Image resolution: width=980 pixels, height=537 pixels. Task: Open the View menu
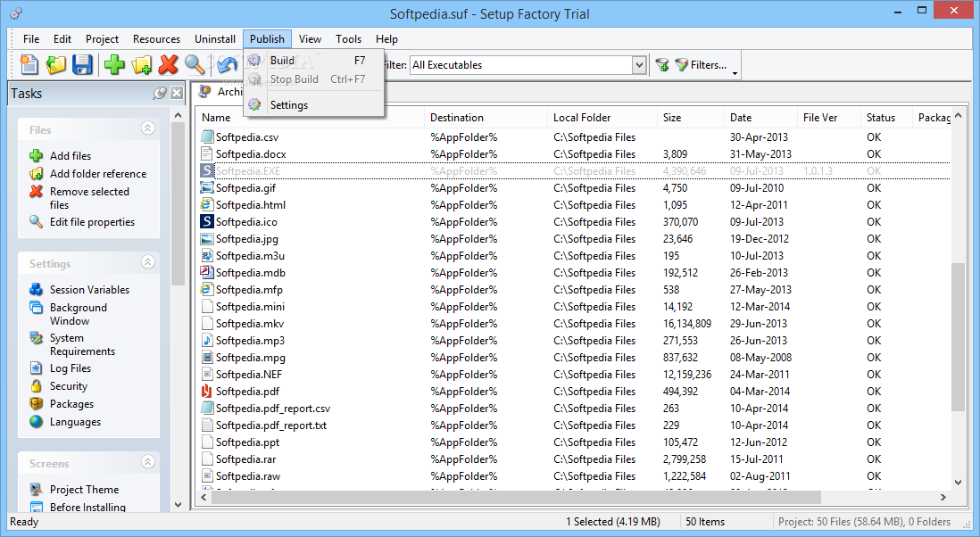[310, 38]
